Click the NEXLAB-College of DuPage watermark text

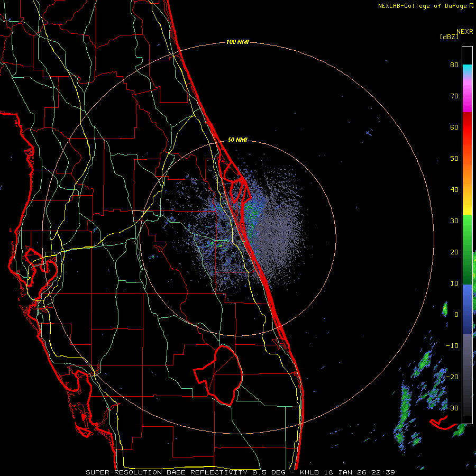pos(425,6)
